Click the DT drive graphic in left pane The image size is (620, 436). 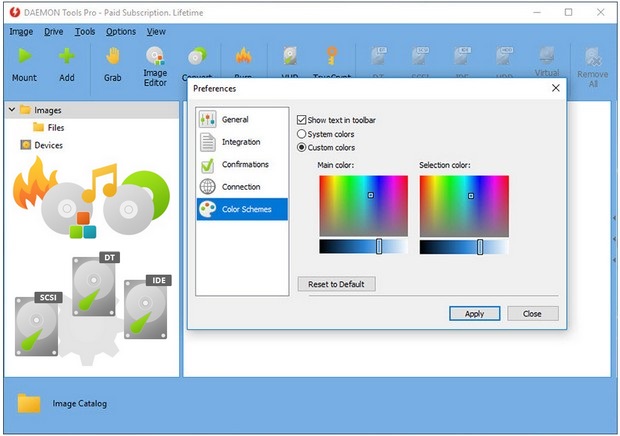pyautogui.click(x=95, y=284)
